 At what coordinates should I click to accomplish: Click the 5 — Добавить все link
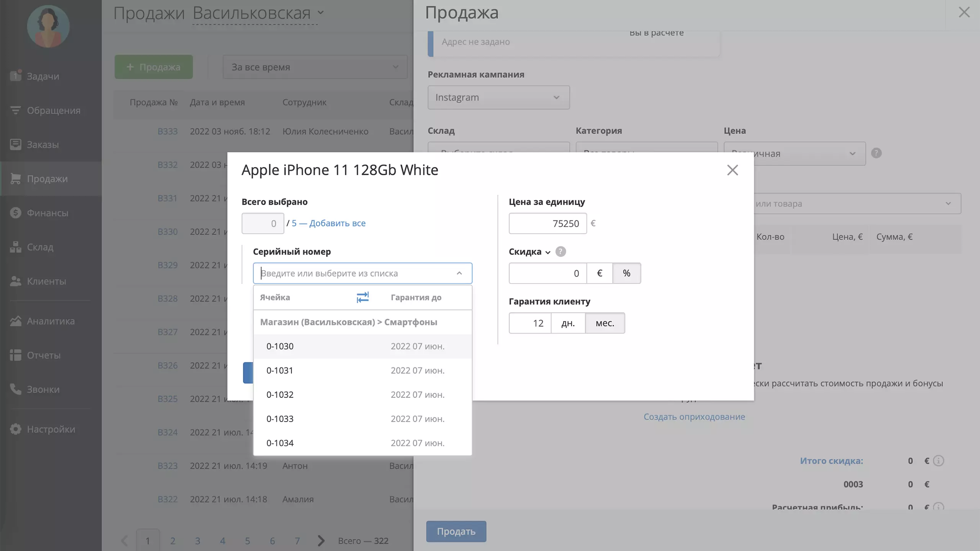(x=328, y=223)
